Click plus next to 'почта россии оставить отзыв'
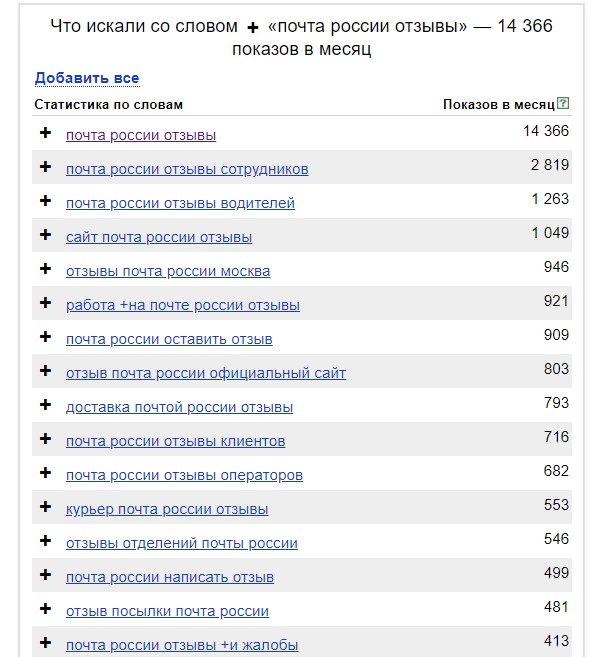Viewport: 597px width, 657px height. pyautogui.click(x=45, y=336)
